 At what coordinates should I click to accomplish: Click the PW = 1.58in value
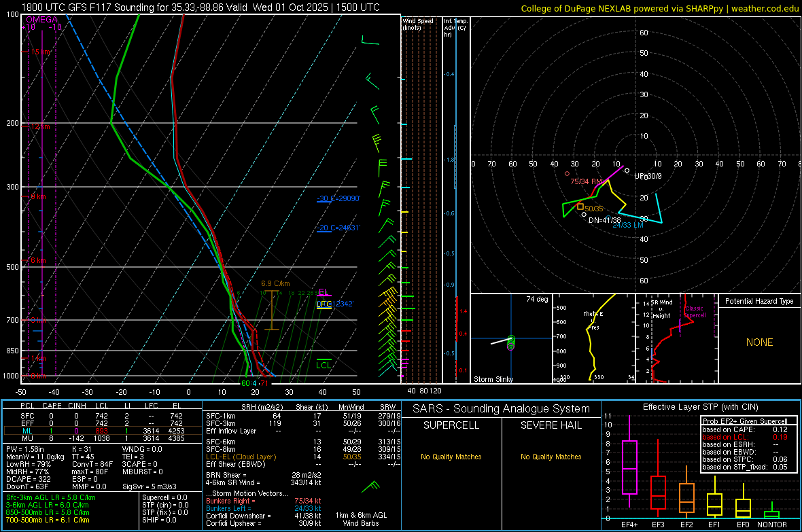pos(24,449)
